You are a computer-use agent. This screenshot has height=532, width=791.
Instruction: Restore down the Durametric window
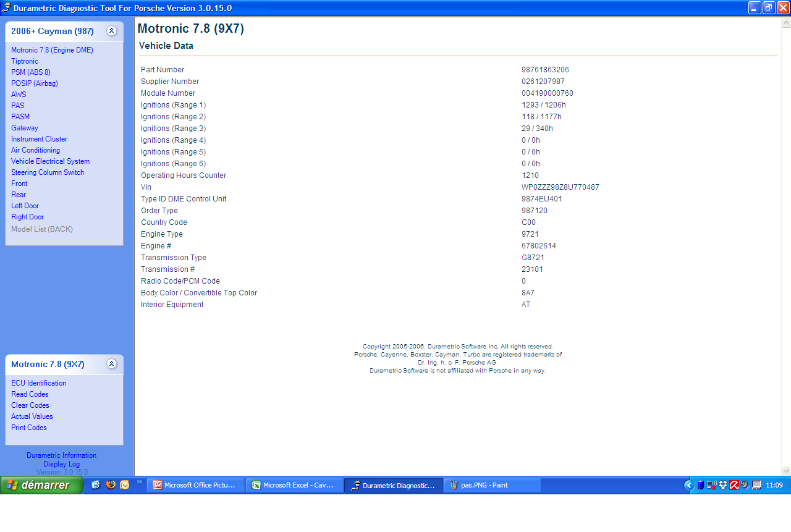(769, 8)
